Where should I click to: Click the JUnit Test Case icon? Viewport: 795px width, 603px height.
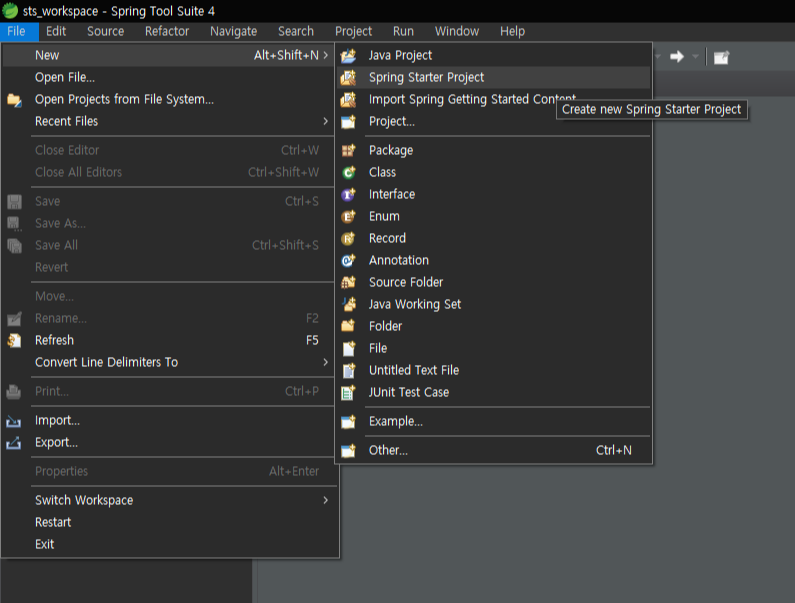point(348,393)
